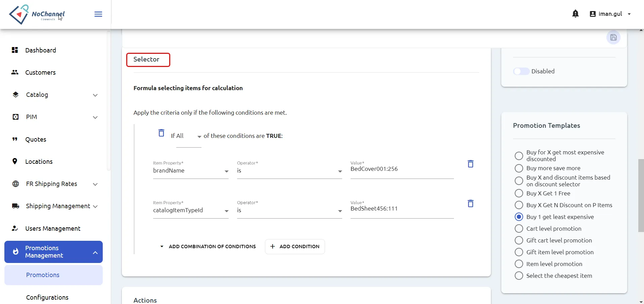The image size is (644, 304).
Task: Open operator dropdown in brandName row
Action: tap(289, 171)
